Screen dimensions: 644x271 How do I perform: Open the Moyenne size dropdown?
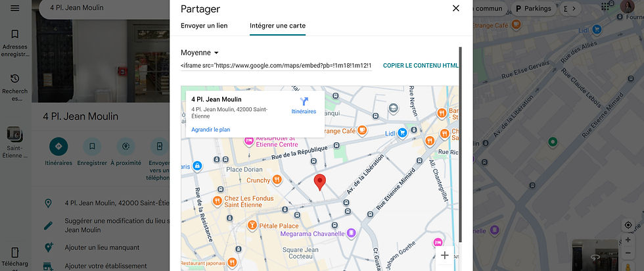click(200, 53)
